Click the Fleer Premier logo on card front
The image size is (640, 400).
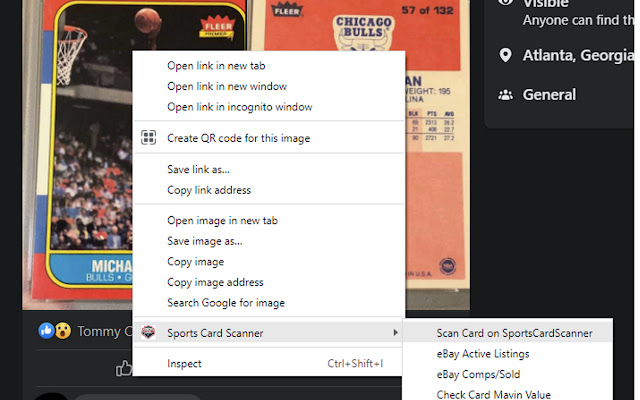218,29
